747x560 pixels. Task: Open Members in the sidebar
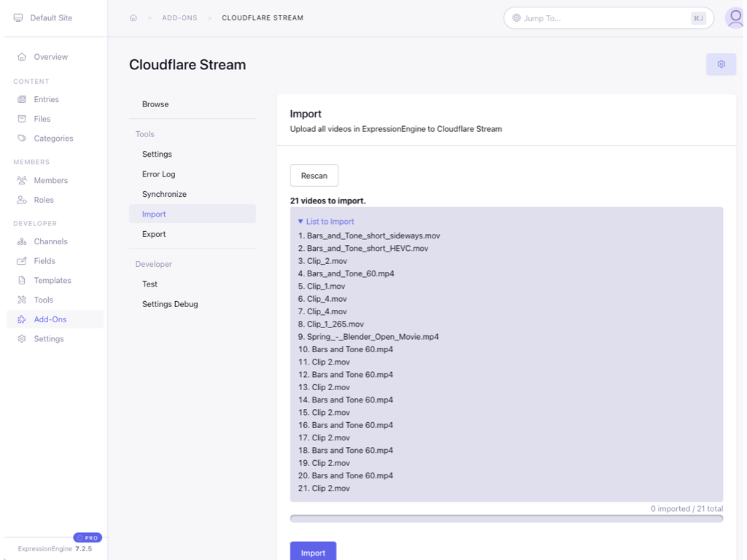[50, 180]
